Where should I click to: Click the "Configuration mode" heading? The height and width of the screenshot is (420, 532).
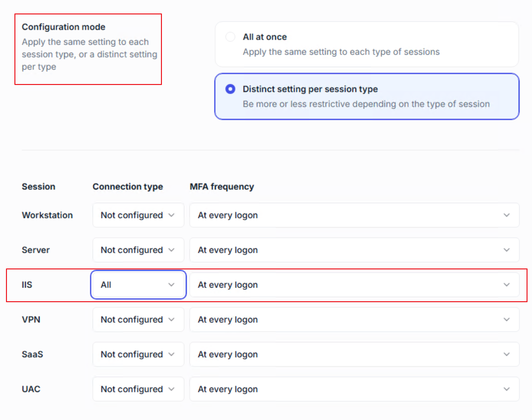tap(64, 27)
